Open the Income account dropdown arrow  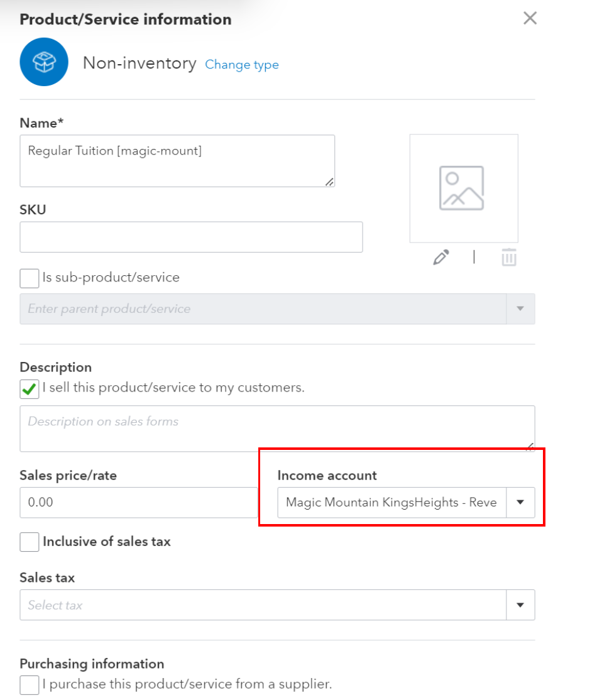(x=520, y=502)
